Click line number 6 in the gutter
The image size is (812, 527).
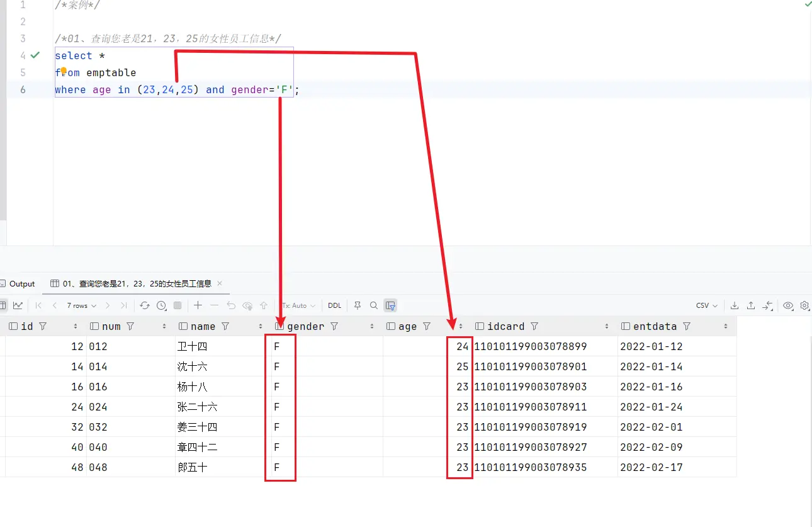[x=23, y=90]
